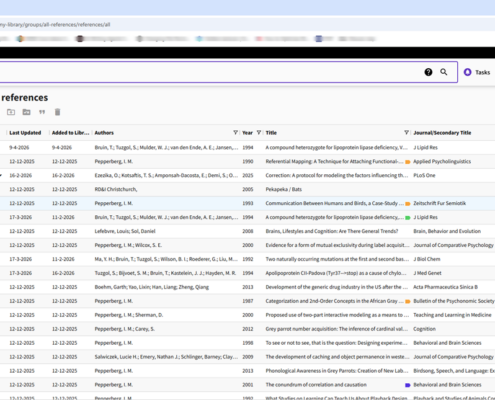Viewport: 495px width, 400px height.
Task: Click year 1987 in Categorization row
Action: tap(248, 301)
